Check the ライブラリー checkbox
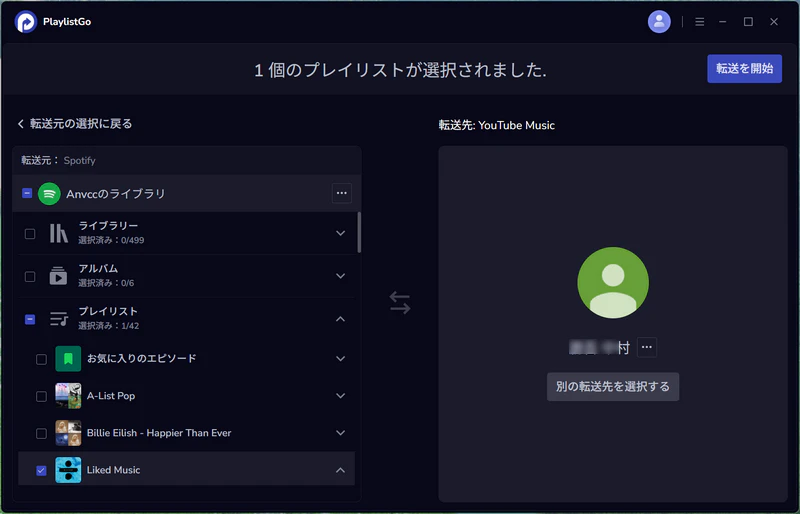This screenshot has width=800, height=514. pyautogui.click(x=30, y=234)
